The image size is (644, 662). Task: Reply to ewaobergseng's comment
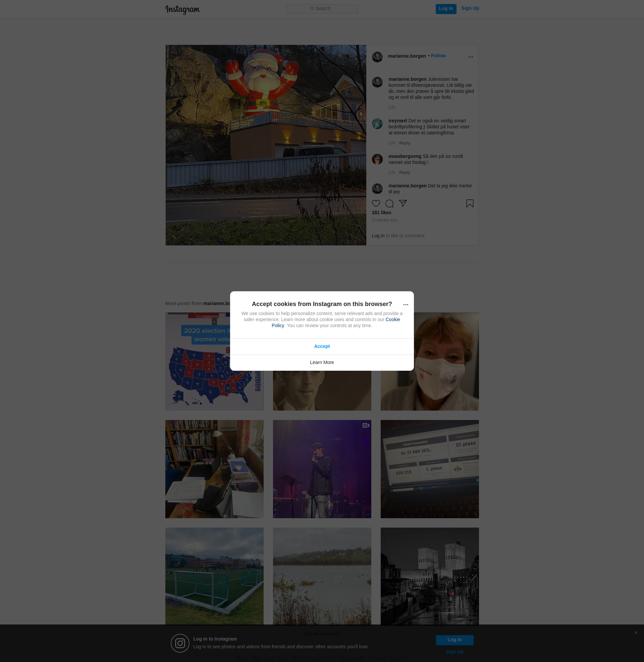[x=404, y=173]
